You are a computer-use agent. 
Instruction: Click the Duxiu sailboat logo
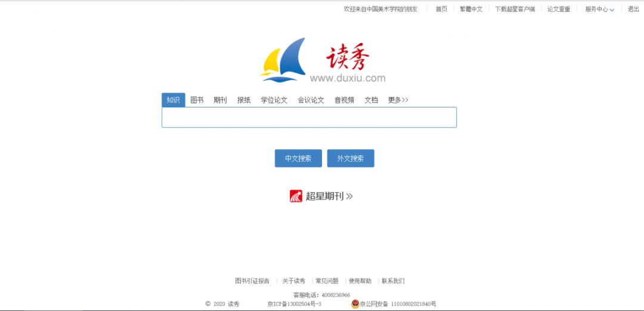(x=283, y=60)
